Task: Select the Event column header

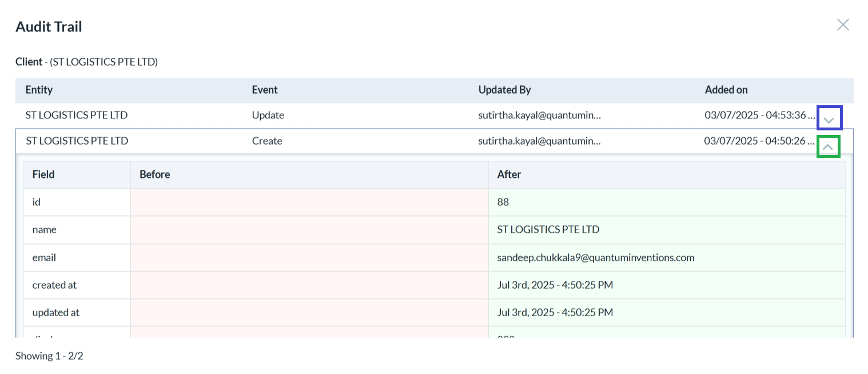Action: coord(265,90)
